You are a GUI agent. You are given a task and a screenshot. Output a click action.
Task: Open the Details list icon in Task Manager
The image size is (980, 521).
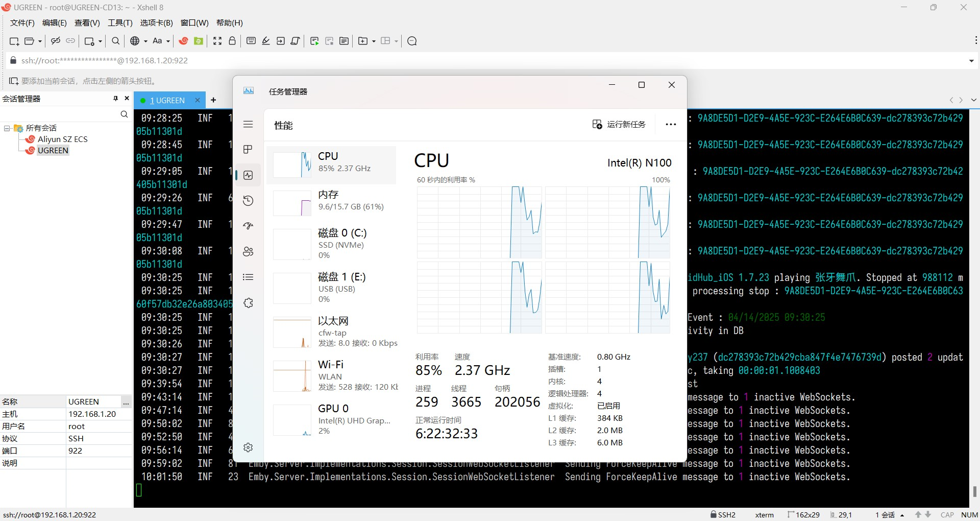point(248,277)
